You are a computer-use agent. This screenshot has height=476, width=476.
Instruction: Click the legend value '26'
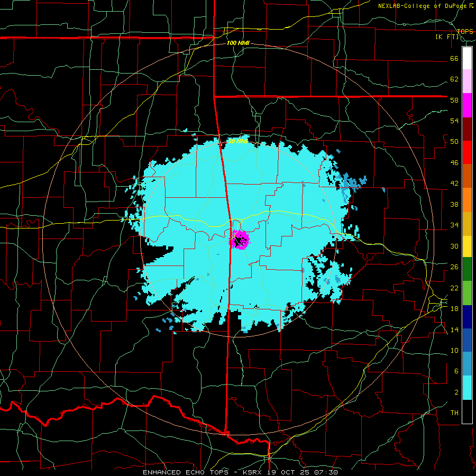(454, 267)
